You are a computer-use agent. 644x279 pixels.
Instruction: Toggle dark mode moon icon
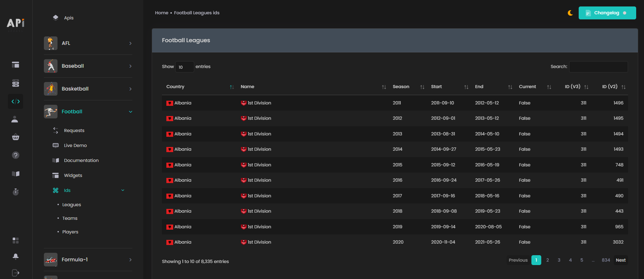(570, 13)
